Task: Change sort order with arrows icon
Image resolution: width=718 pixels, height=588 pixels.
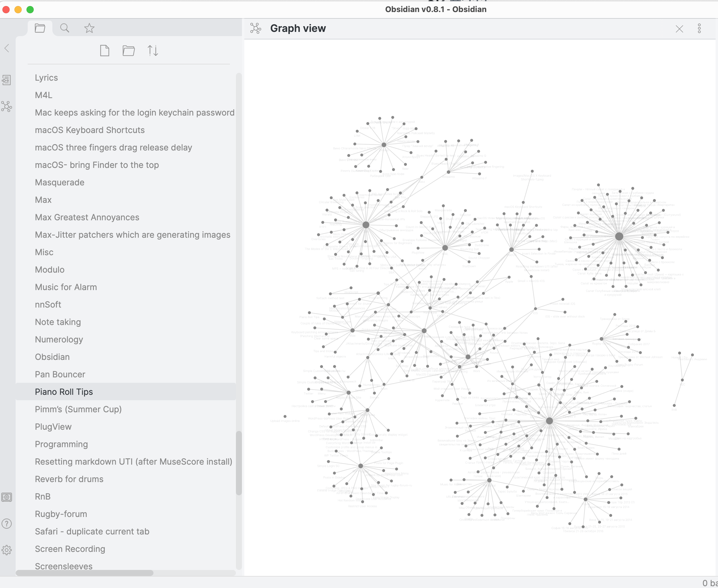Action: click(x=153, y=51)
